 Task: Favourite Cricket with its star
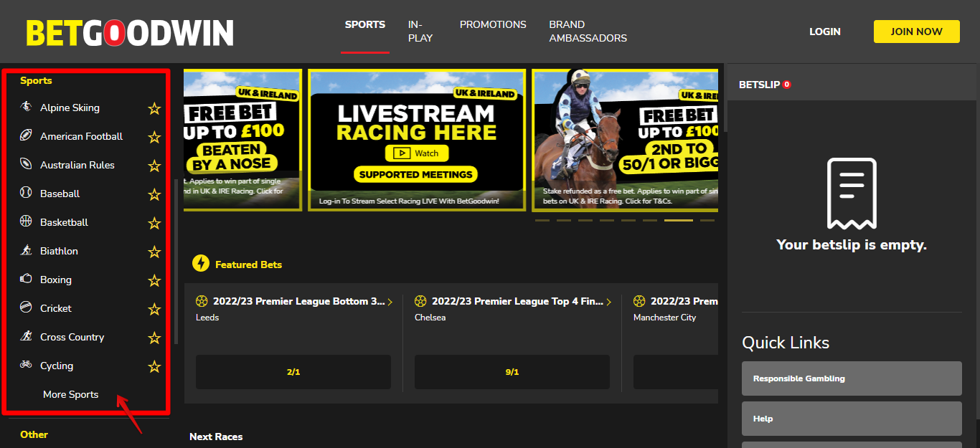tap(154, 309)
